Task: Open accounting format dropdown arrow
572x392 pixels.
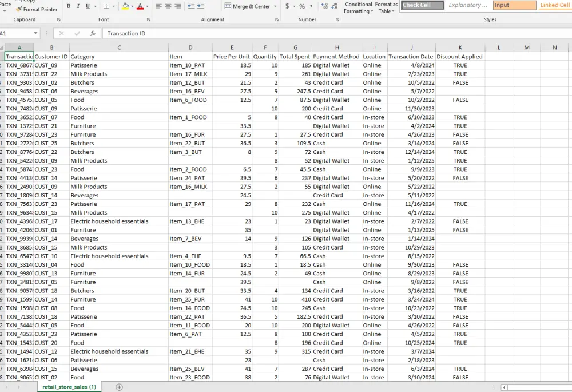Action: point(294,6)
